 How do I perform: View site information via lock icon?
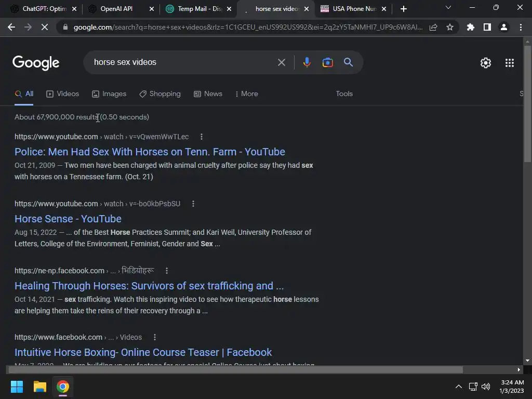tap(65, 27)
